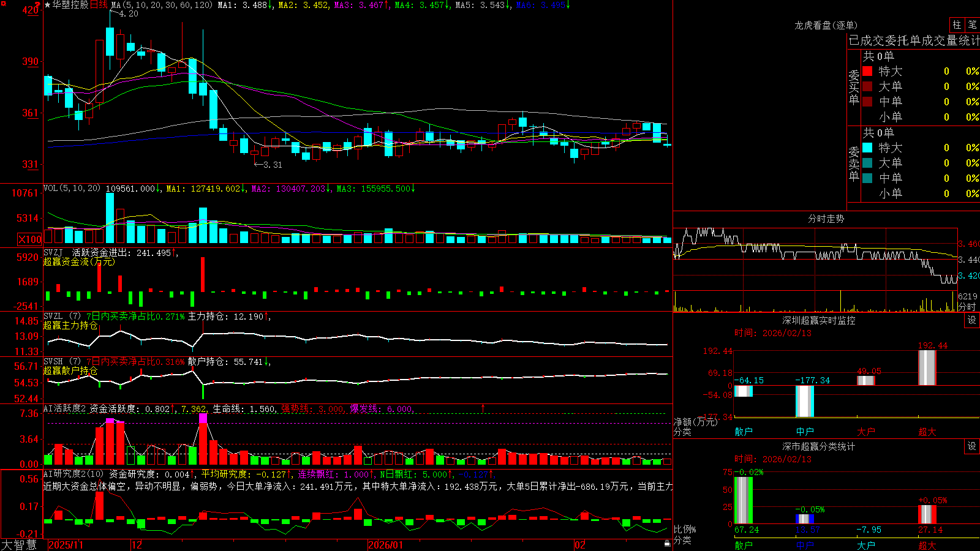The width and height of the screenshot is (980, 551).
Task: Click the dark red 中单 buy-order swatch
Action: pos(867,101)
